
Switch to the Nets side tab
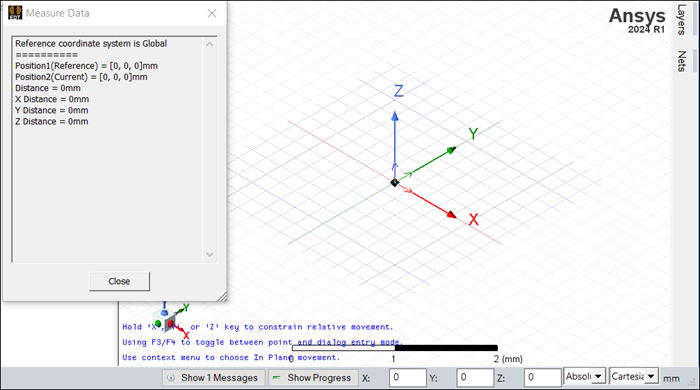(x=681, y=61)
